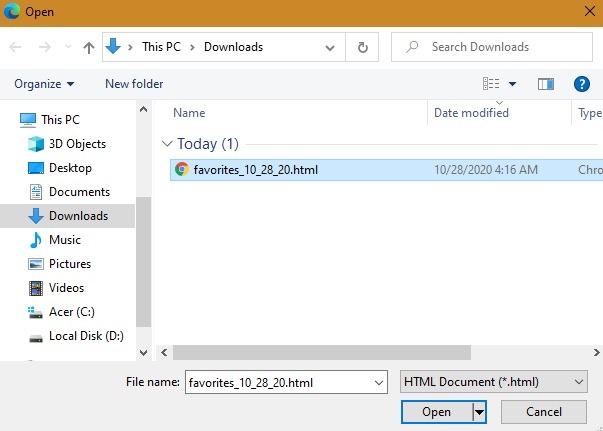Open 3D Objects folder
The image size is (603, 431).
tap(77, 144)
